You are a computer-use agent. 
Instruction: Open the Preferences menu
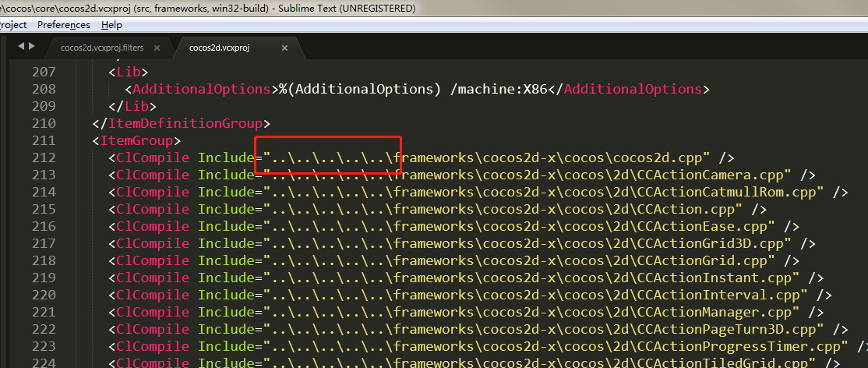64,25
